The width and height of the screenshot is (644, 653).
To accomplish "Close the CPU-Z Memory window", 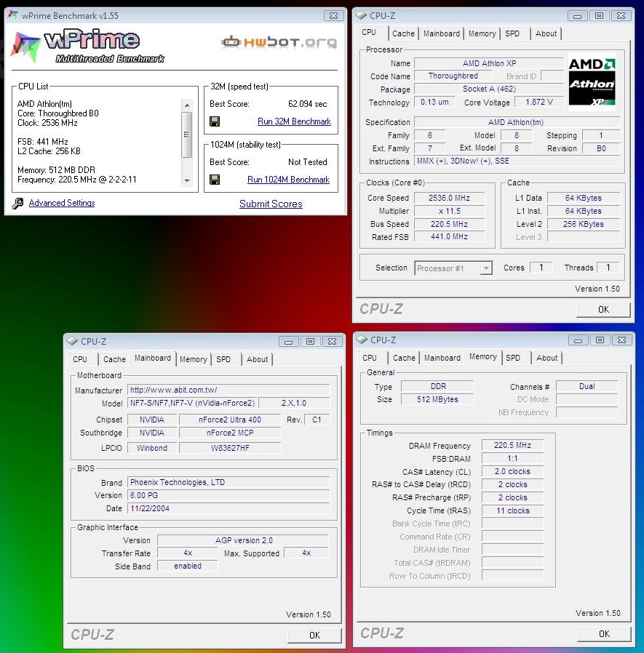I will point(622,340).
